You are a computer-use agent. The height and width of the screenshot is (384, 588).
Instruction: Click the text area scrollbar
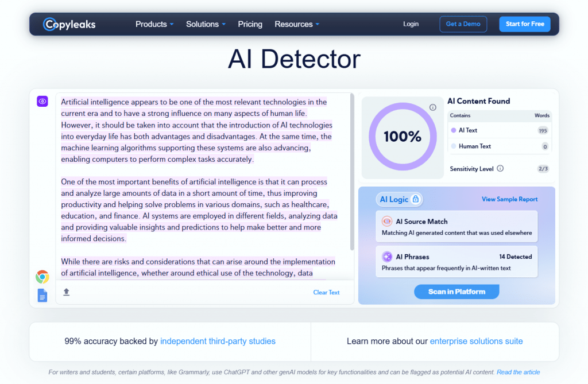click(352, 172)
